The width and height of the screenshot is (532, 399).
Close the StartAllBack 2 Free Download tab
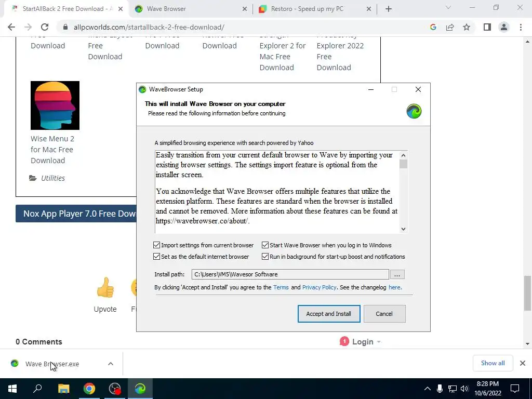click(121, 9)
